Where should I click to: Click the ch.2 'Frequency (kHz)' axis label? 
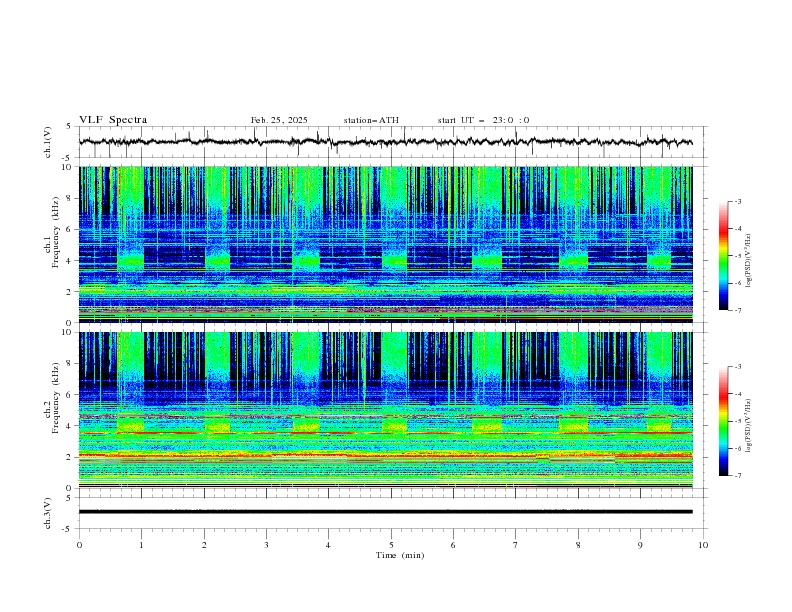tap(55, 398)
